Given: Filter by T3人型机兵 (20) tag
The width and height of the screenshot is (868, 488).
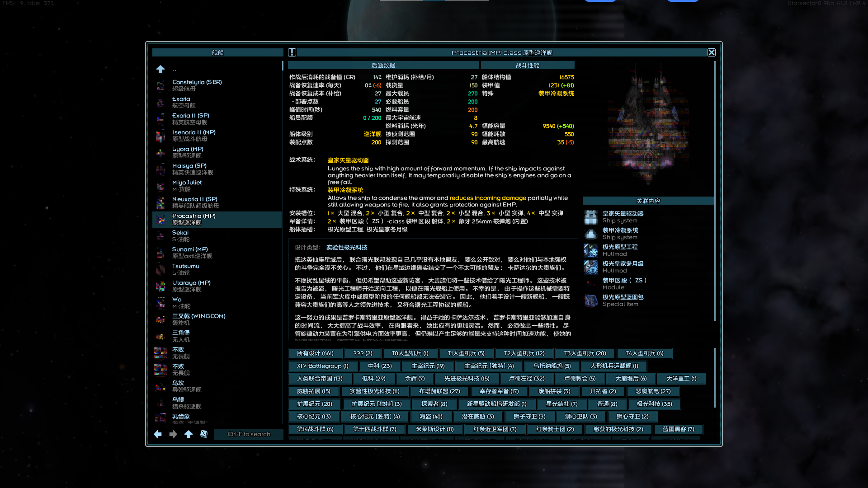Looking at the screenshot, I should [585, 353].
